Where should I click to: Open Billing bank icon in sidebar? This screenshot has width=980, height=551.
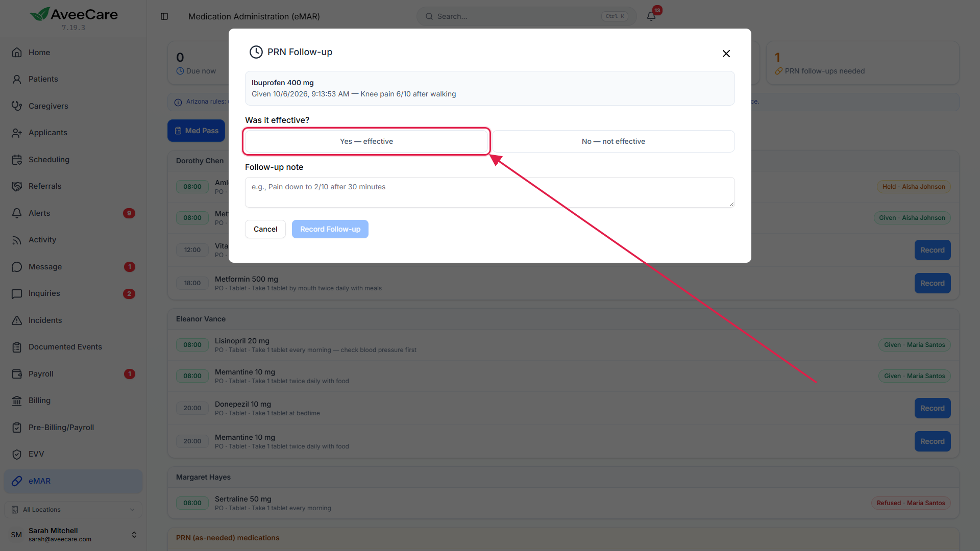[17, 400]
